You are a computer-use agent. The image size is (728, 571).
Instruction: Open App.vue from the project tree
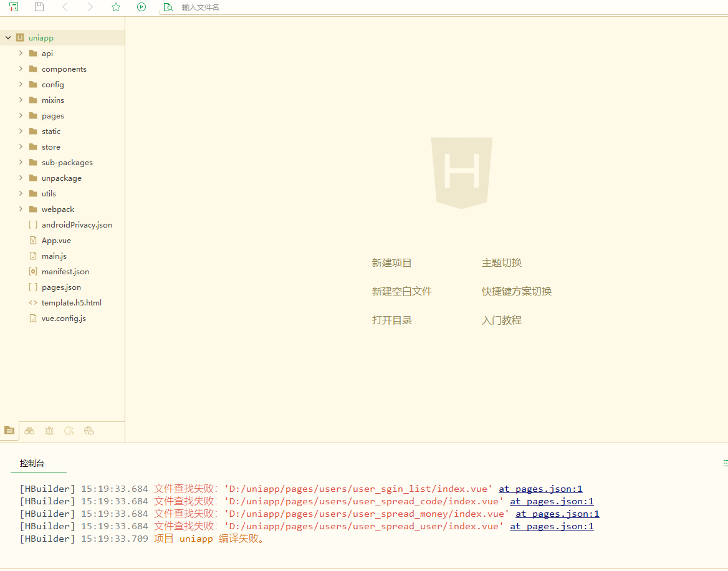pos(56,241)
